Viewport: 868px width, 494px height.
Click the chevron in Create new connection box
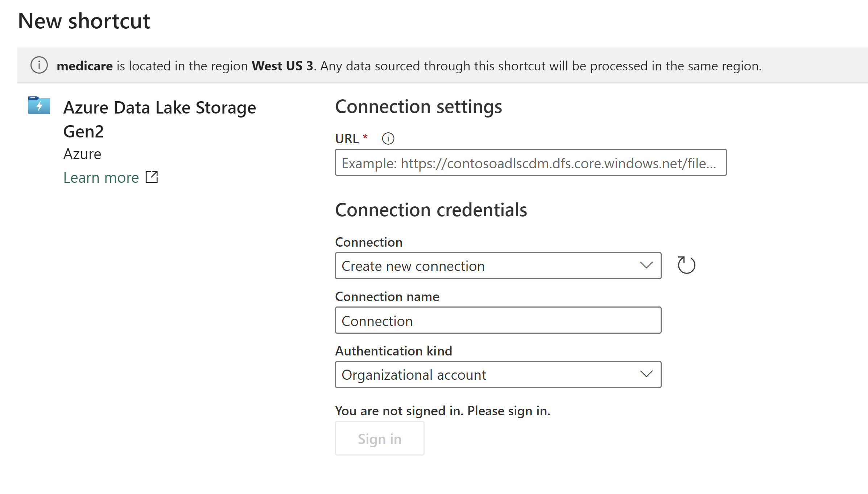coord(646,265)
